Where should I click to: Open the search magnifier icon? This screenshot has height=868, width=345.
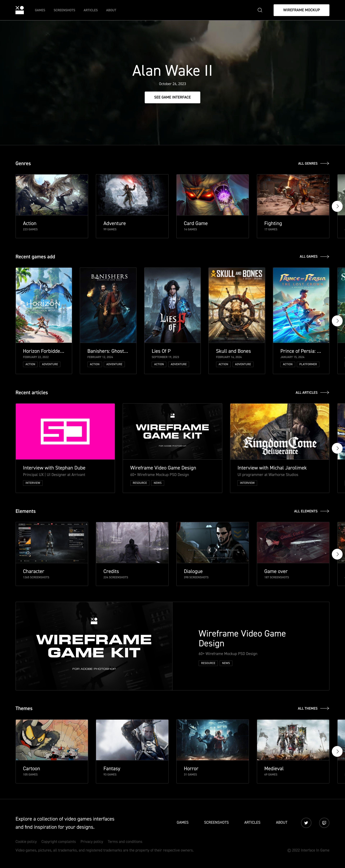point(260,10)
